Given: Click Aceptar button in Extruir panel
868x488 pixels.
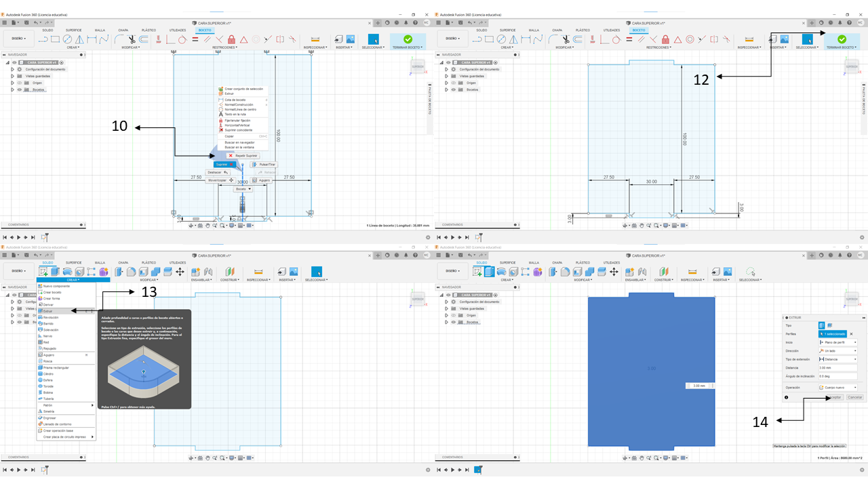Looking at the screenshot, I should 835,397.
